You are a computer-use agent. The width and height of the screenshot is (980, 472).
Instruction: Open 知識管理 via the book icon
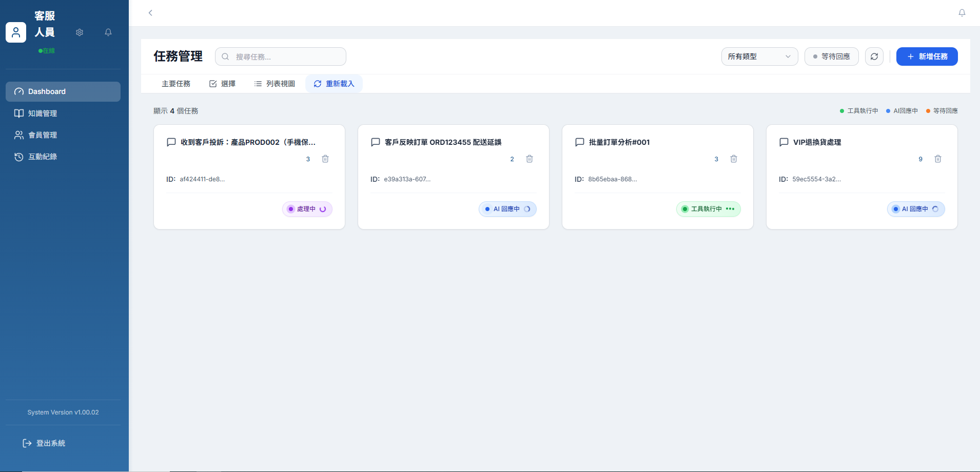(19, 114)
